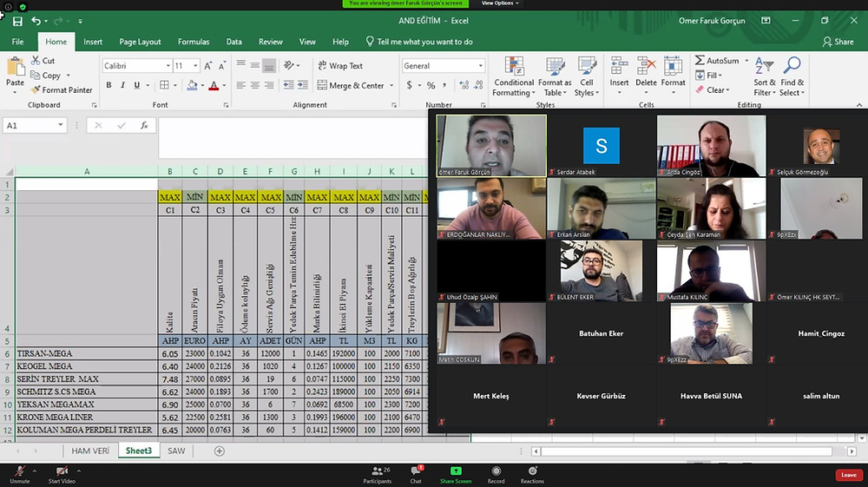Toggle Bottom Align vertical alignment
Screen dimensions: 868x487
point(269,66)
